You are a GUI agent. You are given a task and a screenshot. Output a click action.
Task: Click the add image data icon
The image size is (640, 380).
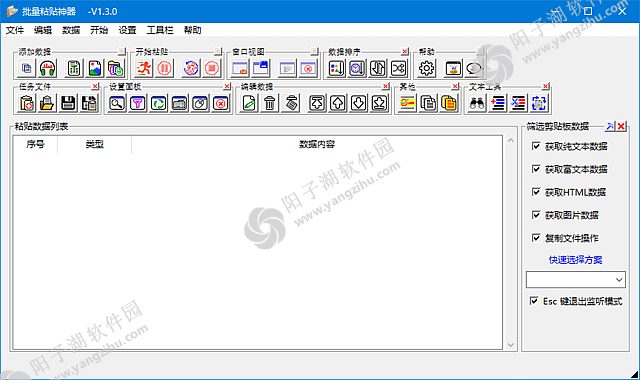(x=95, y=68)
